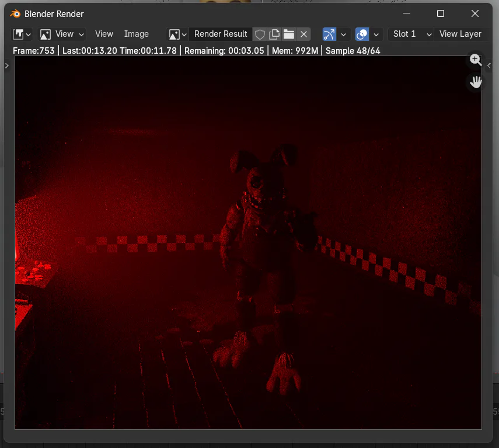The width and height of the screenshot is (499, 448).
Task: Open the Slot 1 render slot dropdown
Action: (x=411, y=34)
